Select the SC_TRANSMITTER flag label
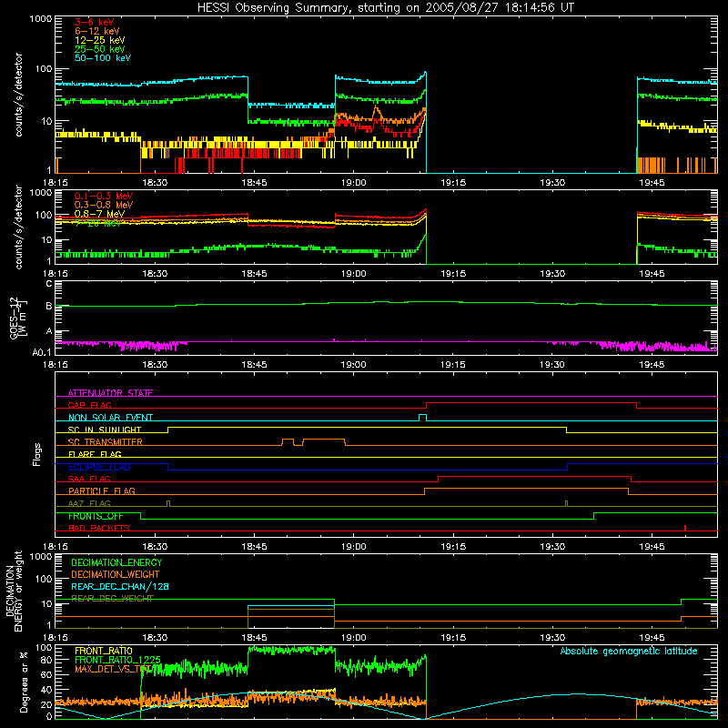Image resolution: width=728 pixels, height=728 pixels. [x=105, y=442]
